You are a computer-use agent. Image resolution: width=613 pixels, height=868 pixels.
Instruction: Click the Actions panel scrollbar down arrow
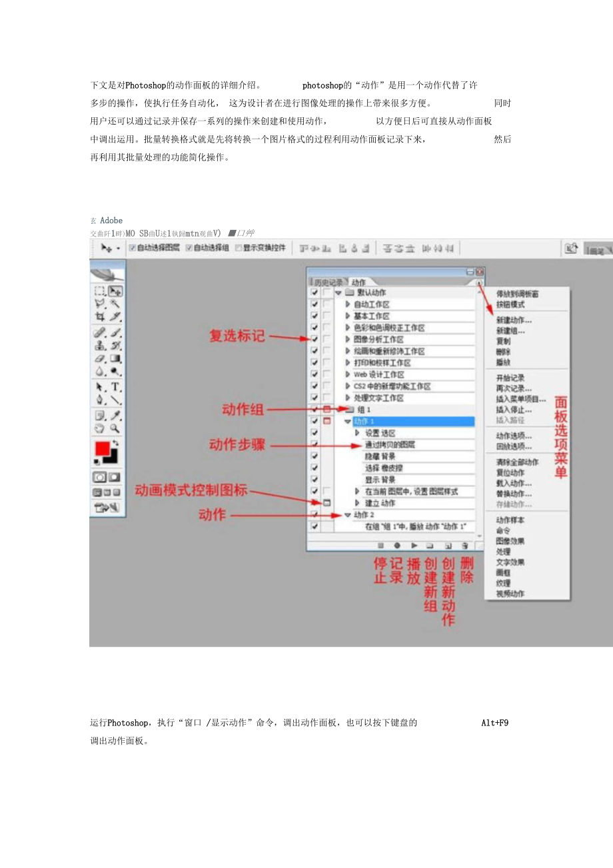480,536
